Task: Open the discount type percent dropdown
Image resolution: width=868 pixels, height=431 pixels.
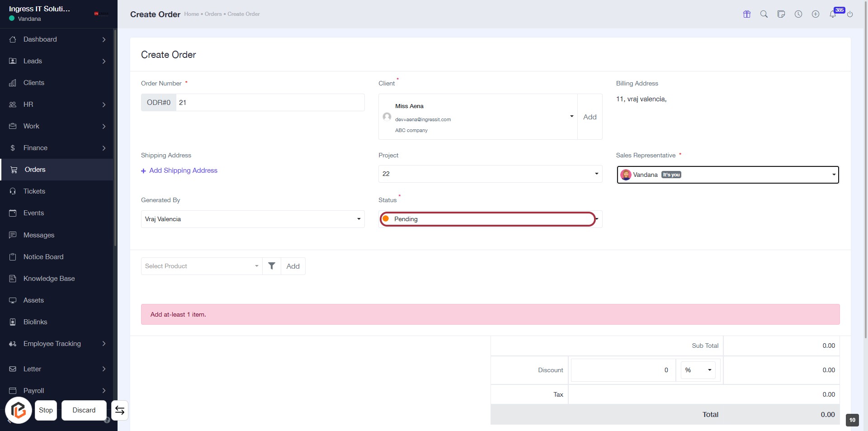Action: pyautogui.click(x=698, y=370)
